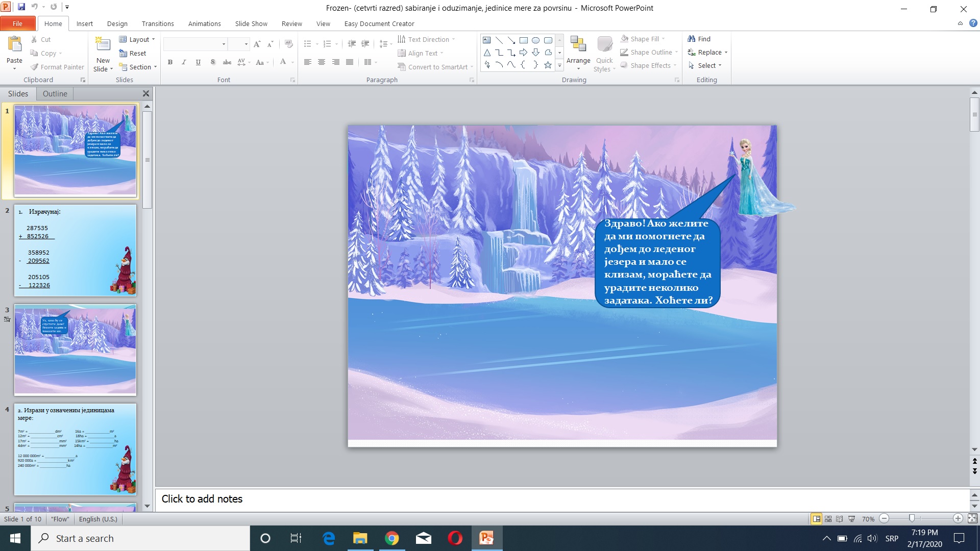The width and height of the screenshot is (980, 551).
Task: Decrease font size with shrink font
Action: pos(271,44)
